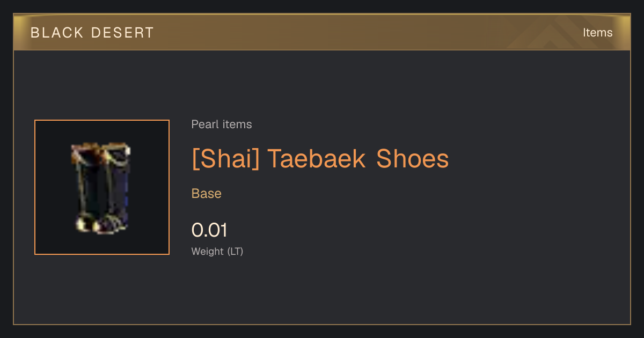
Task: Select the Base enhancement level label
Action: 207,194
